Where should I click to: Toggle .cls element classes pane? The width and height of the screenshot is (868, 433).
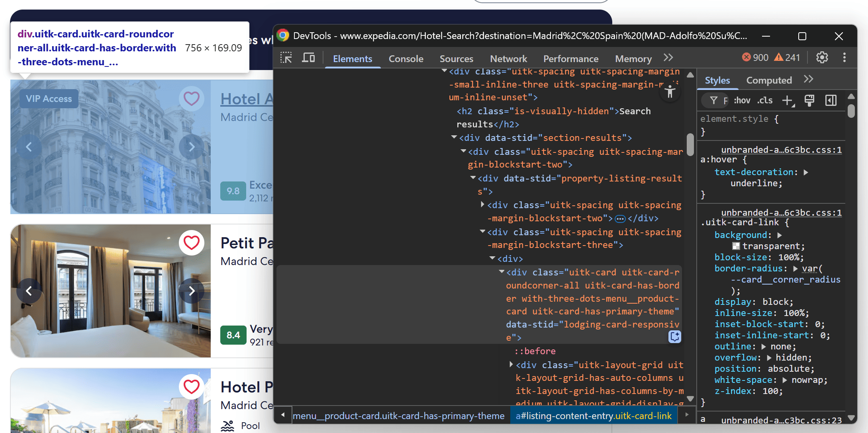[x=764, y=100]
